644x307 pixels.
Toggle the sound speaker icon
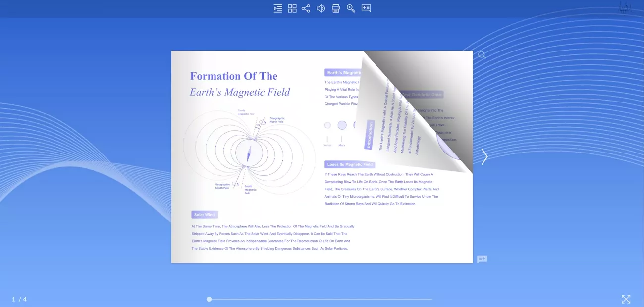pyautogui.click(x=321, y=8)
